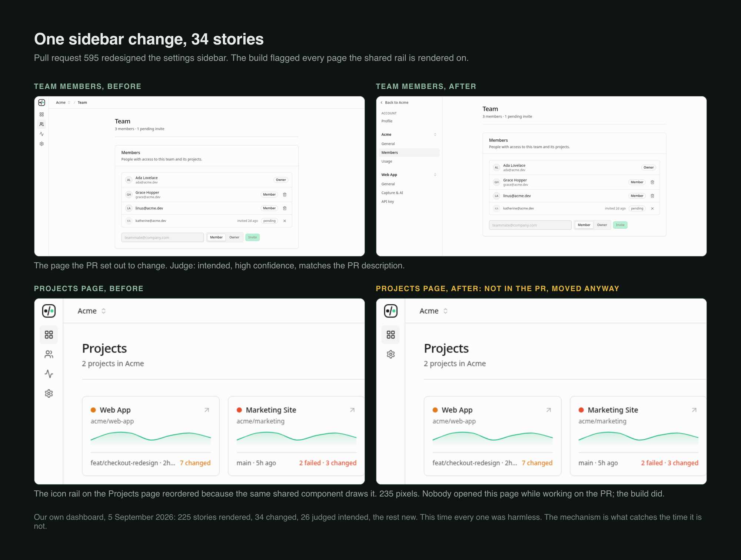The height and width of the screenshot is (560, 741).
Task: Select Members item in Team After sidebar
Action: pos(409,153)
